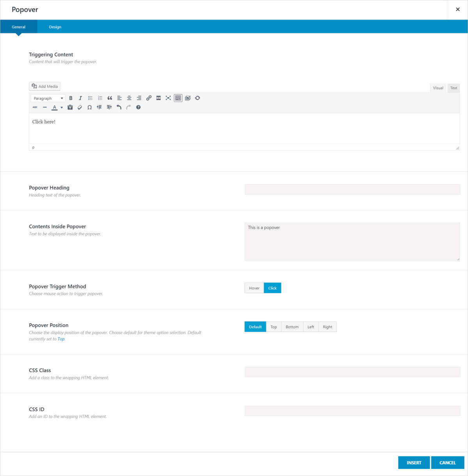Screen dimensions: 468x476
Task: Open the Paragraph style dropdown
Action: point(47,98)
